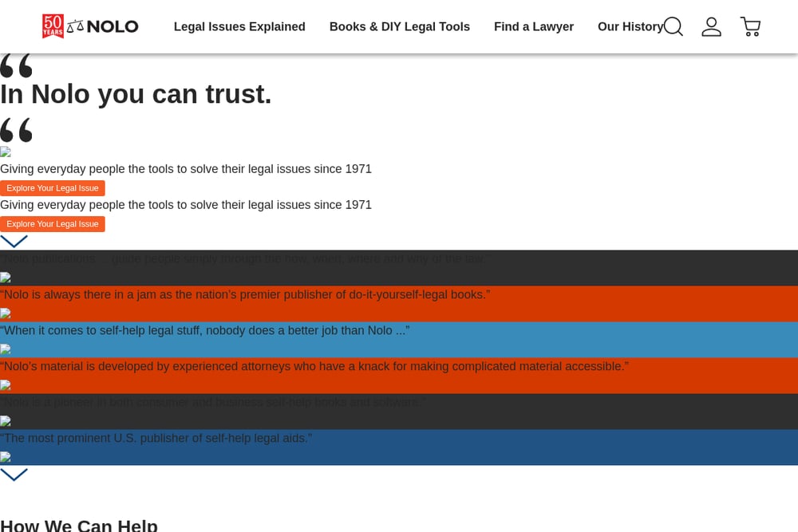The image size is (798, 532).
Task: Open Find a Lawyer menu
Action: click(533, 26)
